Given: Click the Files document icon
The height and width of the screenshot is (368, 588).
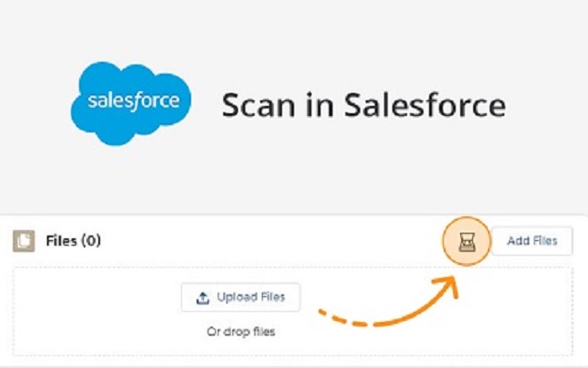Looking at the screenshot, I should coord(24,241).
